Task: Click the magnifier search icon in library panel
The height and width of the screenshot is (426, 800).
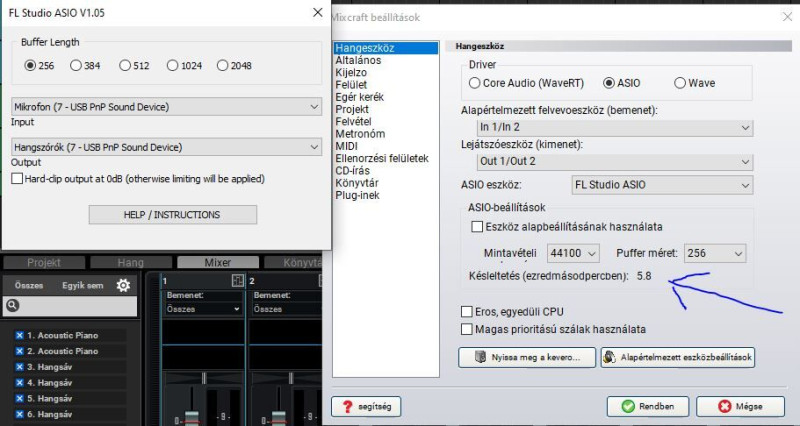Action: (13, 306)
